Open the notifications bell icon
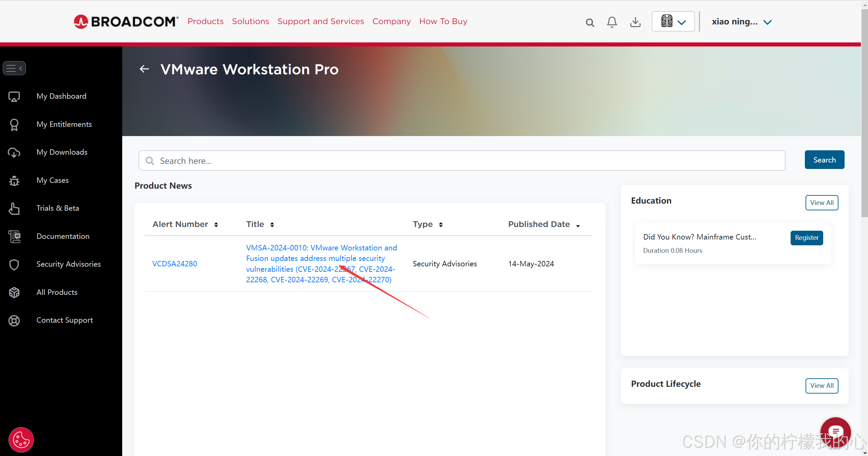 click(612, 22)
